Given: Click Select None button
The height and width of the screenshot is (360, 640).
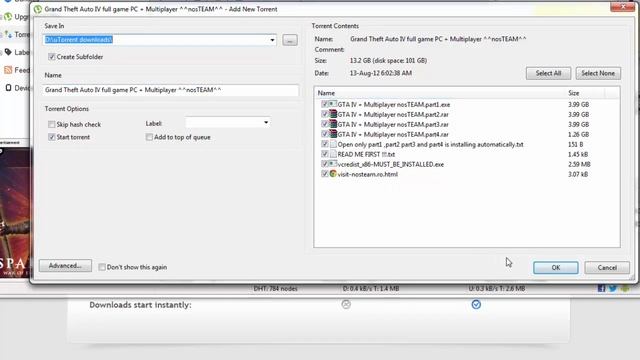Looking at the screenshot, I should tap(598, 73).
